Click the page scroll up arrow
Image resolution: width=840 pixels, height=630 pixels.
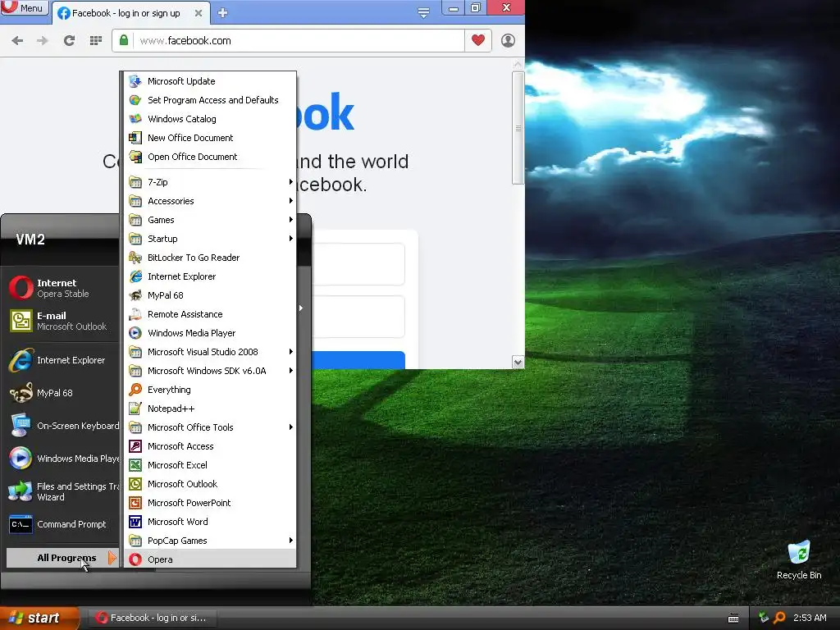[518, 65]
